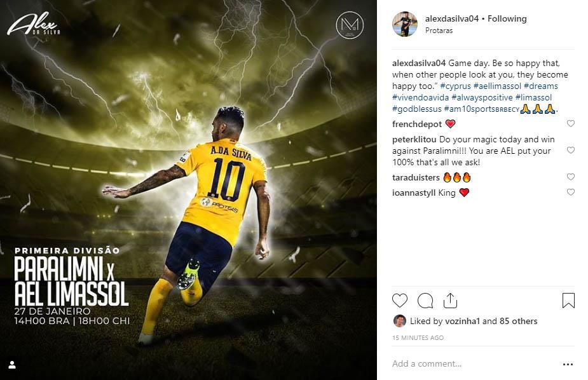Share the post via the share icon

point(450,300)
